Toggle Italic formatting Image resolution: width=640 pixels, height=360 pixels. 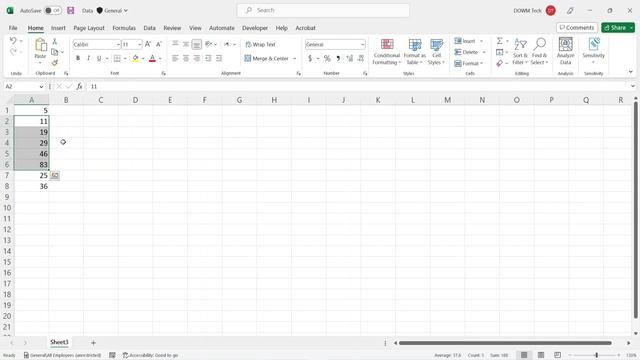pyautogui.click(x=88, y=58)
